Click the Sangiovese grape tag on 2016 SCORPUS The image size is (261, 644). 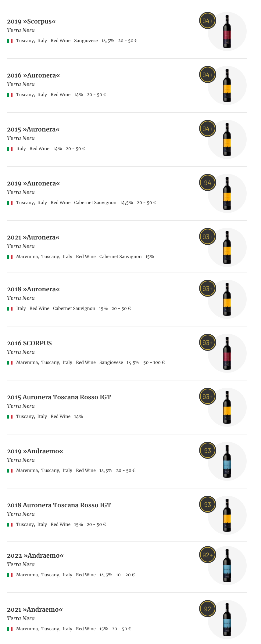click(x=111, y=362)
